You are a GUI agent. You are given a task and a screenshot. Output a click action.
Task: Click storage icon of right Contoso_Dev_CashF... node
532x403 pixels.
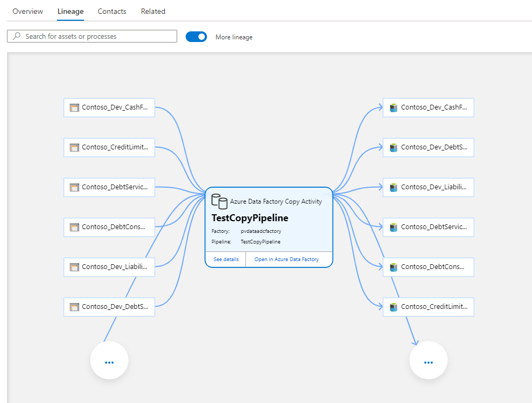(x=394, y=108)
